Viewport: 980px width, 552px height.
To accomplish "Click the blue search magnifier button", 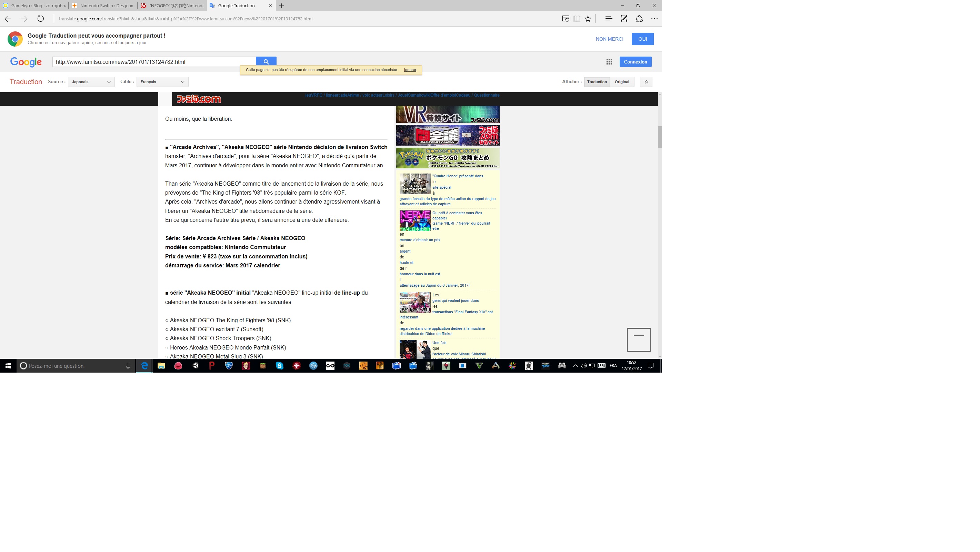I will coord(266,62).
